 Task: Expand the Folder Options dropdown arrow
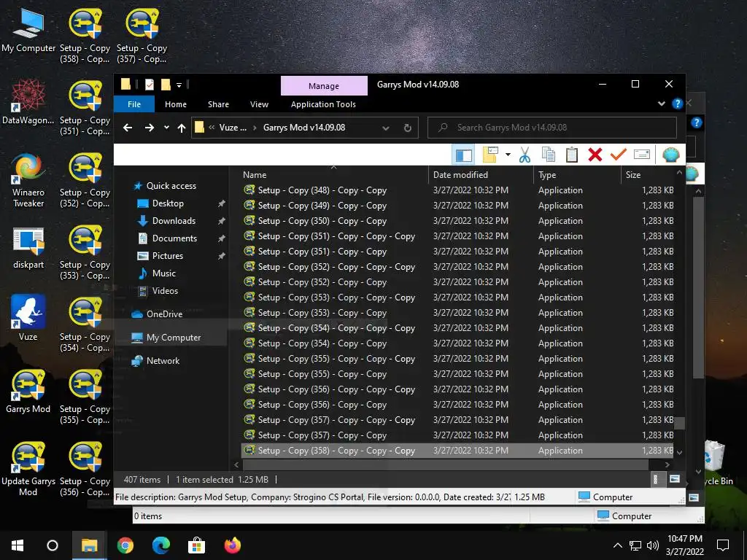point(508,155)
